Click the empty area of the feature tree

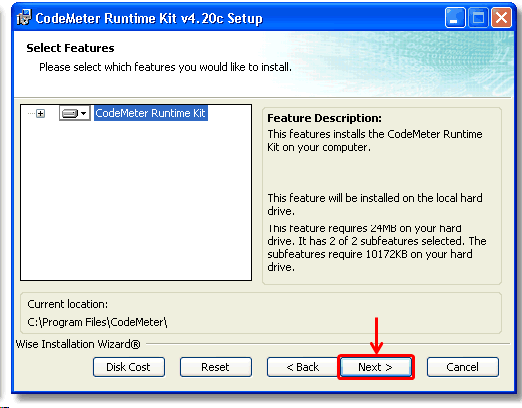click(x=136, y=200)
